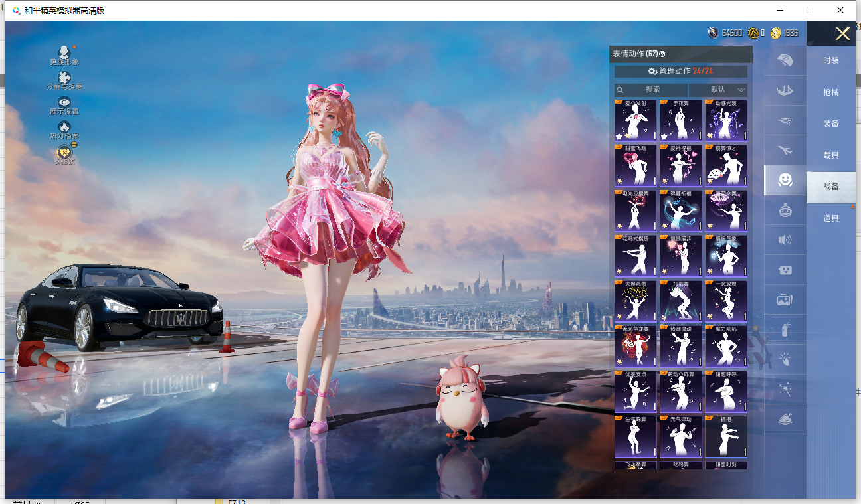
Task: Select the 甜趣呼呼 emote
Action: pos(726,391)
